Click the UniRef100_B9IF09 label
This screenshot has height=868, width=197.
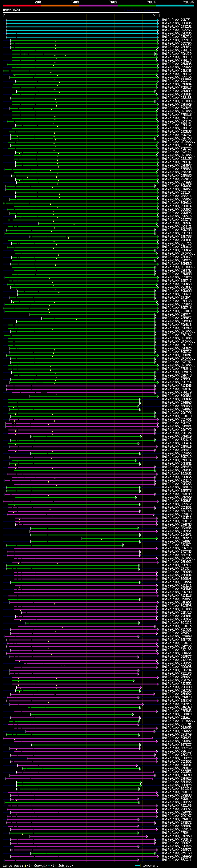click(x=177, y=735)
